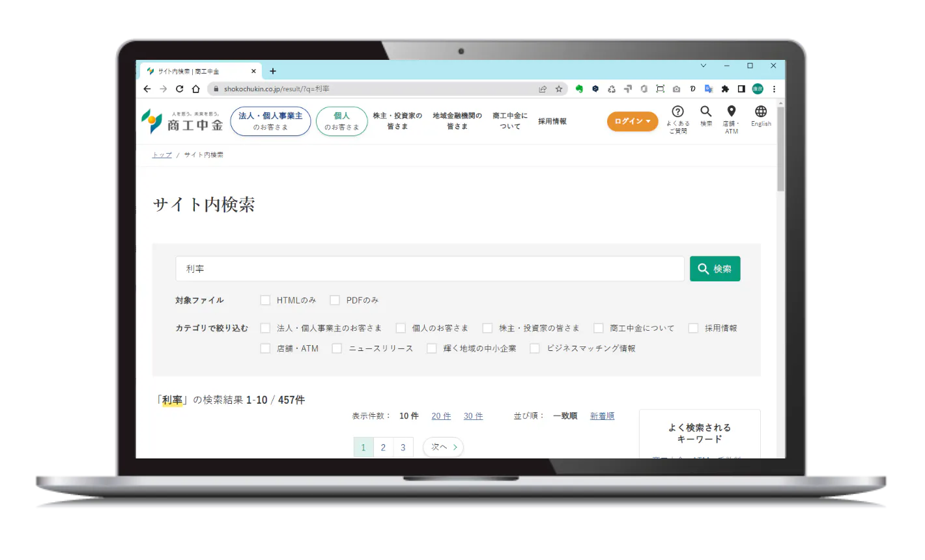Image resolution: width=925 pixels, height=560 pixels.
Task: Open the 法人・個人事業主のお客さま menu
Action: pyautogui.click(x=270, y=121)
